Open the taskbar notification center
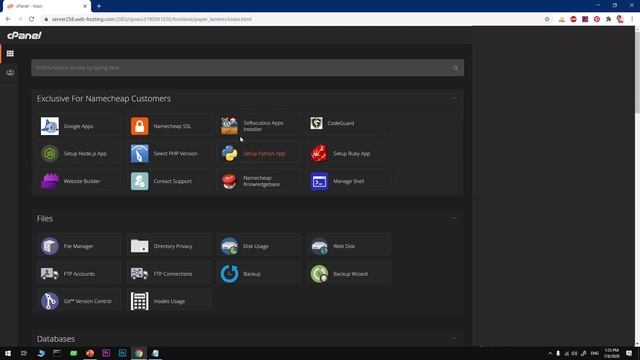The width and height of the screenshot is (640, 360). [x=629, y=353]
